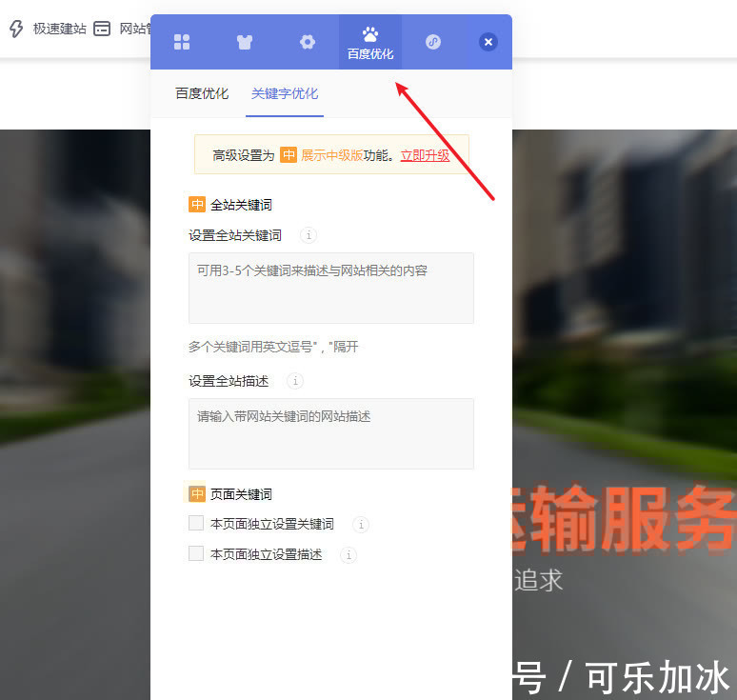Click the 页面关键词 section heading
Screen dimensions: 737x700
click(241, 494)
